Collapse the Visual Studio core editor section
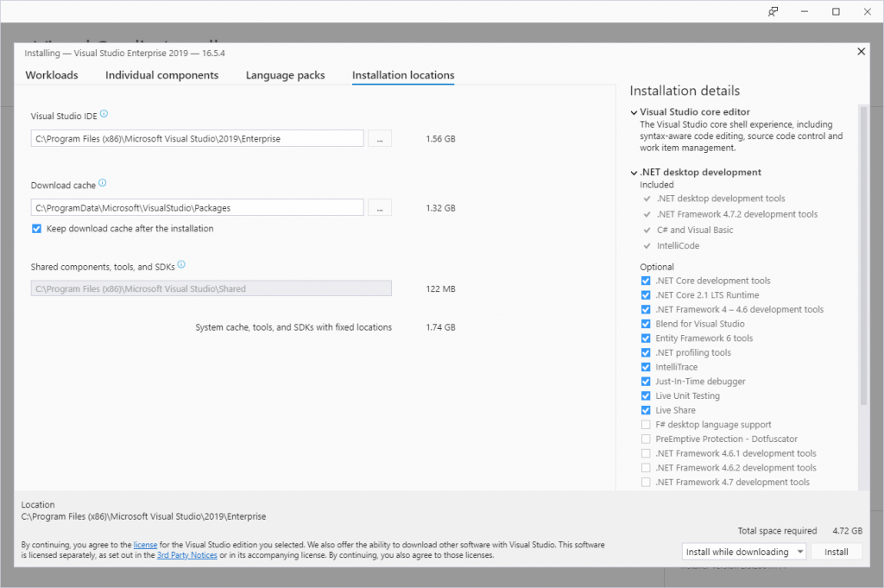The height and width of the screenshot is (588, 884). tap(634, 113)
